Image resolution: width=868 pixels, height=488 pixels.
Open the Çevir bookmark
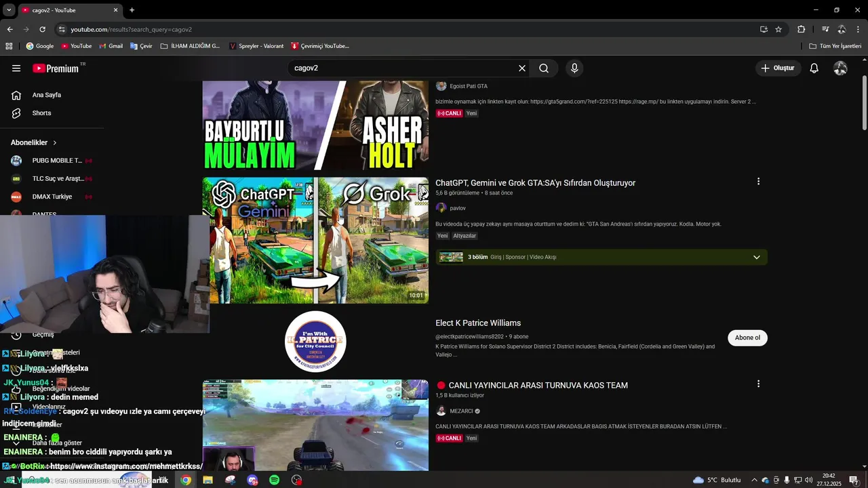[x=141, y=46]
